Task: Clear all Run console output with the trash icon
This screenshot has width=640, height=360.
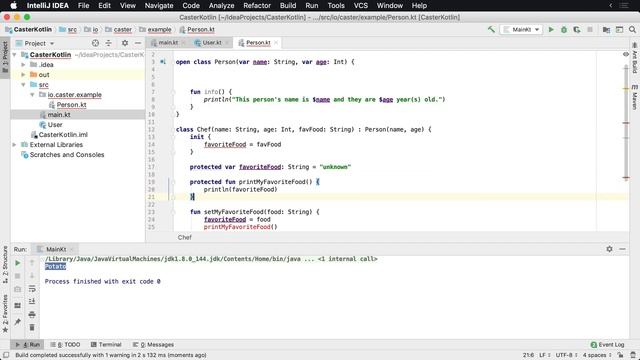Action: coord(32,327)
